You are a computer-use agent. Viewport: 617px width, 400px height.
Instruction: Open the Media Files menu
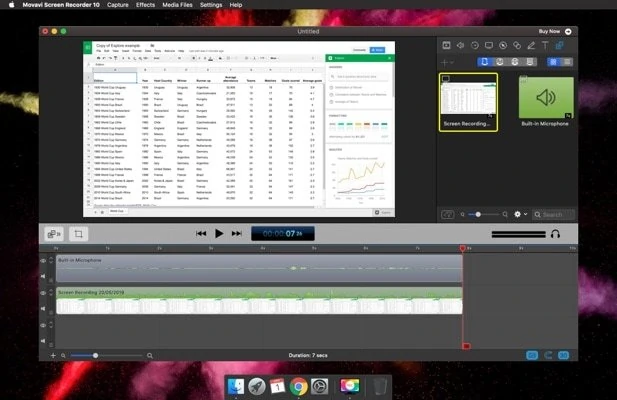[178, 5]
